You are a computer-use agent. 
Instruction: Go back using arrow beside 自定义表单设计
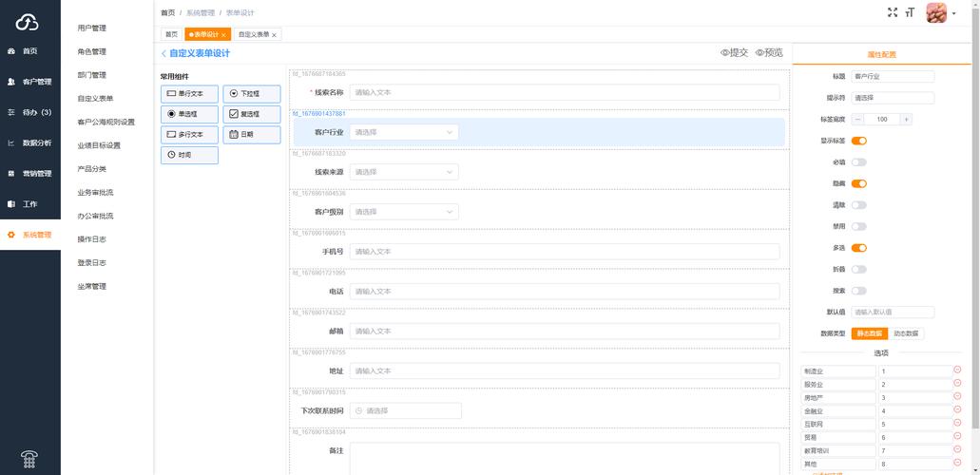tap(163, 54)
